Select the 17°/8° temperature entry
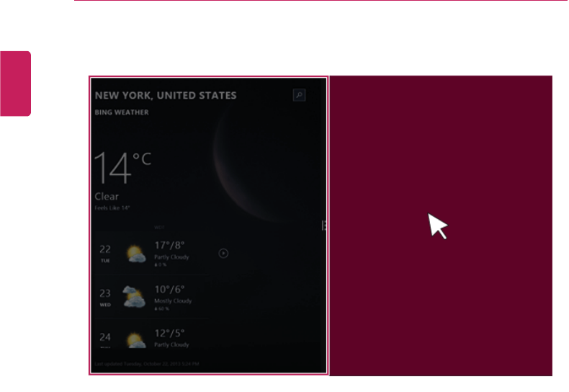The image size is (569, 392). (x=169, y=246)
